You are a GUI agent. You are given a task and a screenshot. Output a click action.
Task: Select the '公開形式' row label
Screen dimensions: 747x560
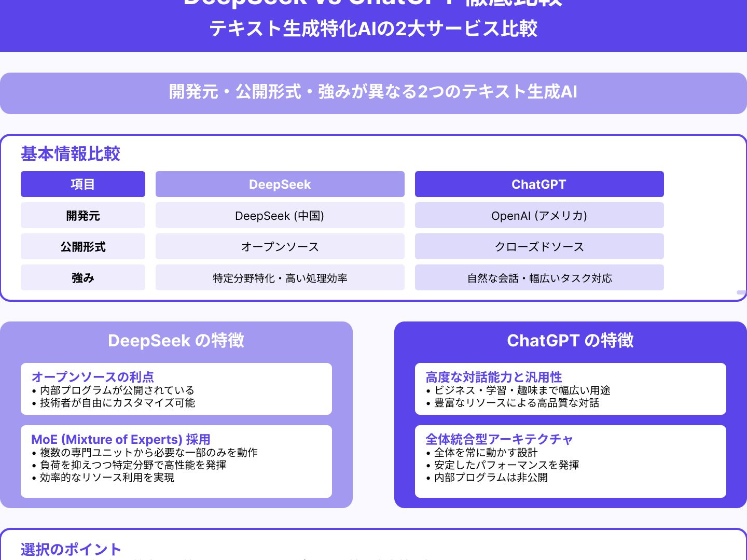tap(83, 246)
